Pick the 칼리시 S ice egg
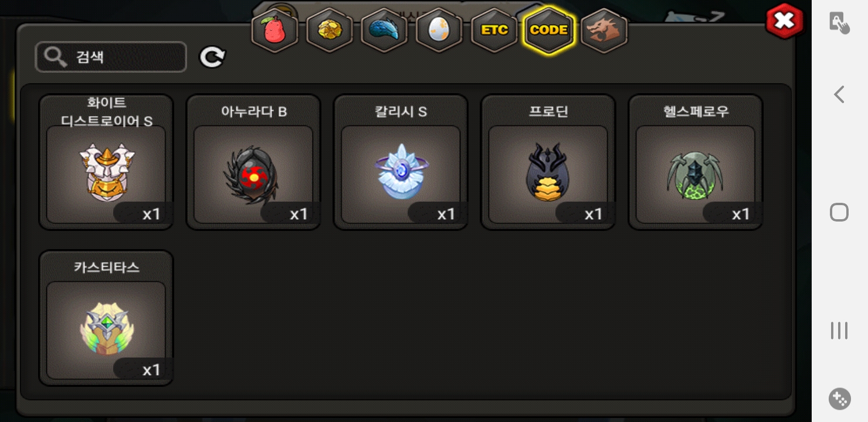This screenshot has height=422, width=868. [x=401, y=162]
